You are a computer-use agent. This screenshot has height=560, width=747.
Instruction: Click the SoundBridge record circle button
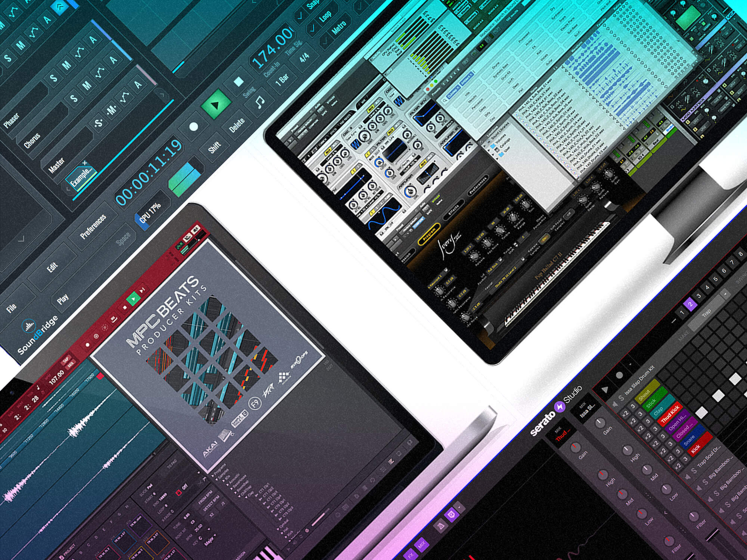(x=193, y=127)
